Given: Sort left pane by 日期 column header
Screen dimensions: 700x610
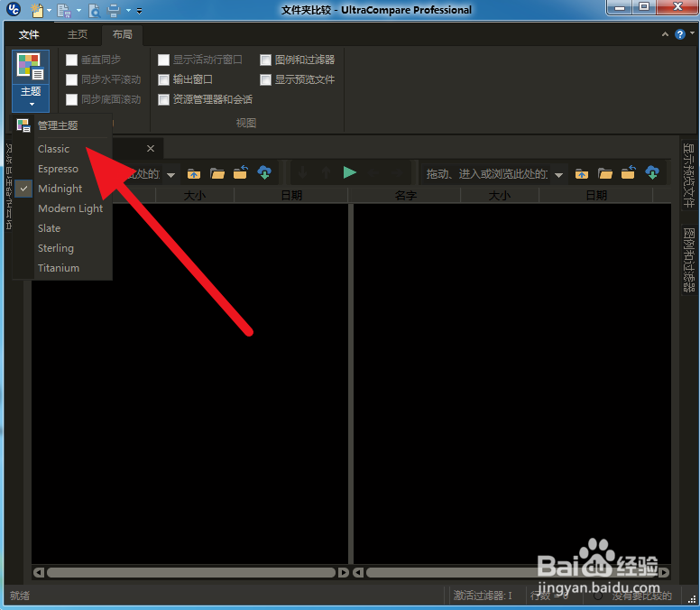Looking at the screenshot, I should [x=291, y=195].
